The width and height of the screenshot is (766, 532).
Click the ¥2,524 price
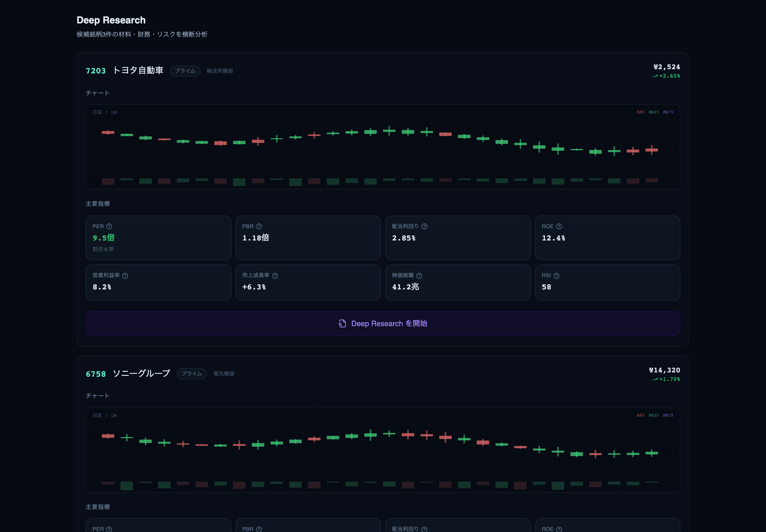[x=667, y=67]
